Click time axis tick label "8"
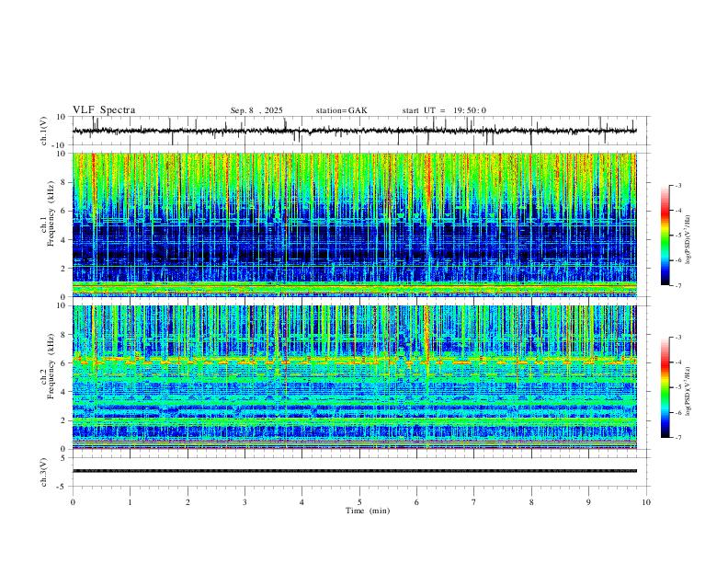The width and height of the screenshot is (728, 563). 531,502
